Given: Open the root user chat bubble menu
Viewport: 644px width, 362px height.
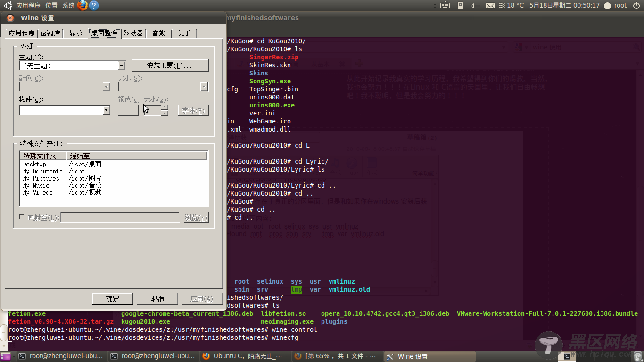Looking at the screenshot, I should pyautogui.click(x=616, y=5).
